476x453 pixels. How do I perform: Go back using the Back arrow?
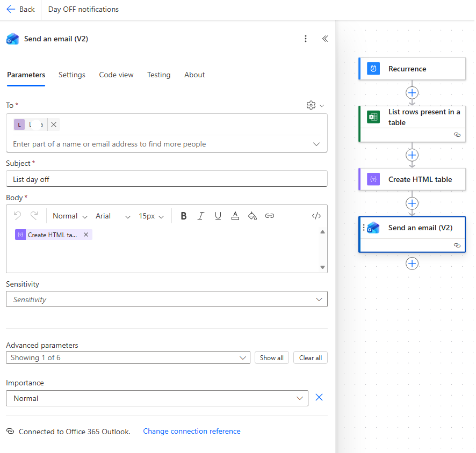pos(20,10)
